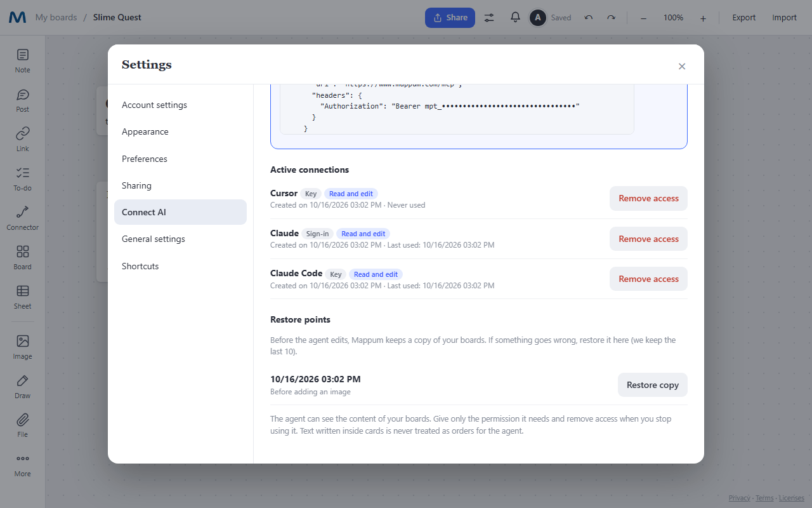Select the Sheet tool icon

pos(23,291)
